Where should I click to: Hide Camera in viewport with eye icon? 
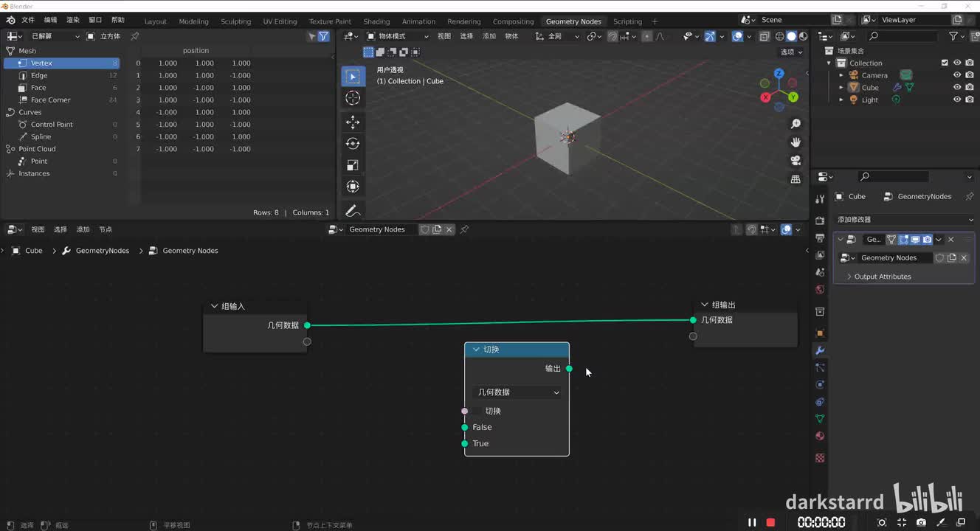pos(957,75)
